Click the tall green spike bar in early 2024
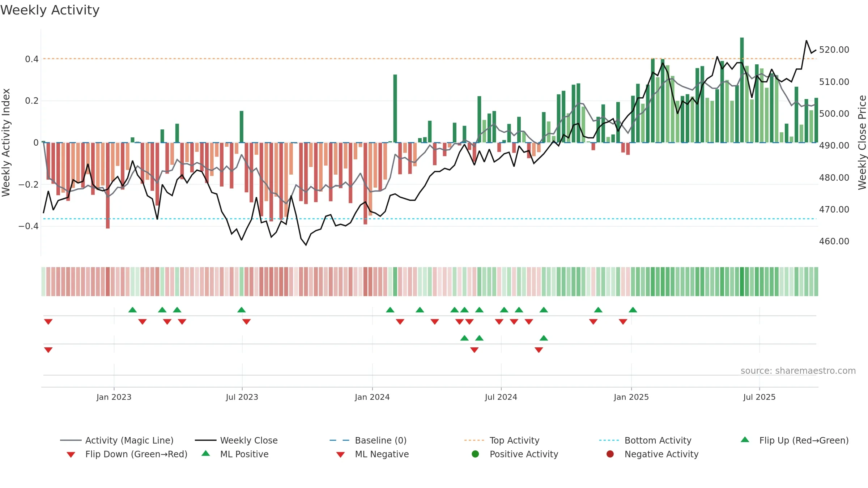This screenshot has height=488, width=868. click(x=395, y=108)
